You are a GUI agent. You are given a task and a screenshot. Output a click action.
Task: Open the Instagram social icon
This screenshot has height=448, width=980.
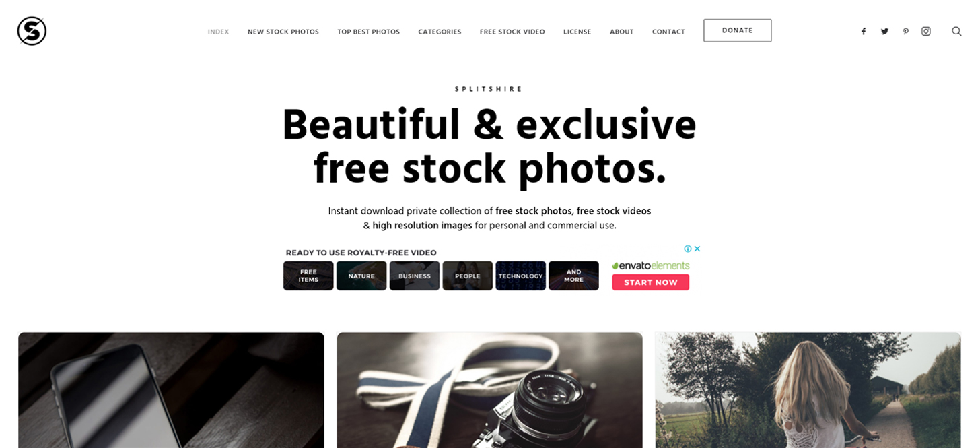coord(926,31)
